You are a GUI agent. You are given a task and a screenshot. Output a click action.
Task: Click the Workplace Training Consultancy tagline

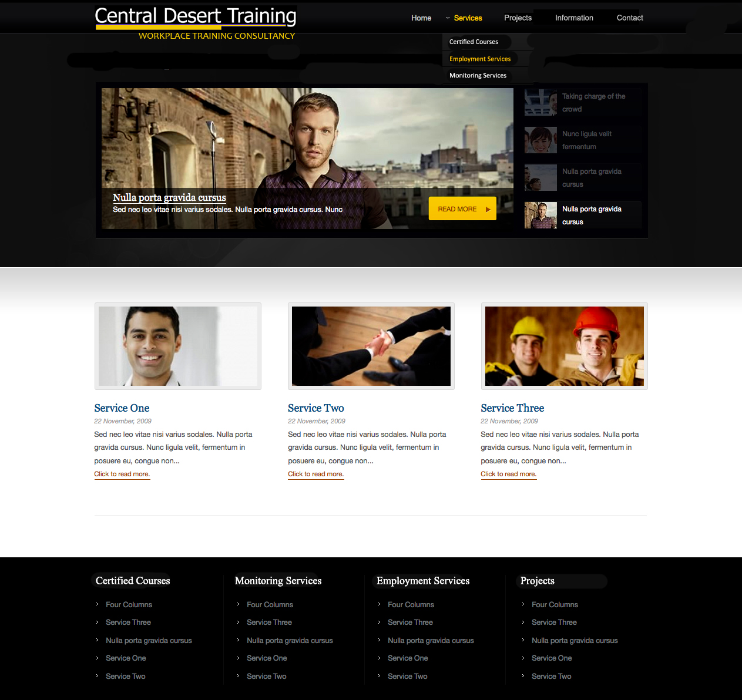[217, 36]
